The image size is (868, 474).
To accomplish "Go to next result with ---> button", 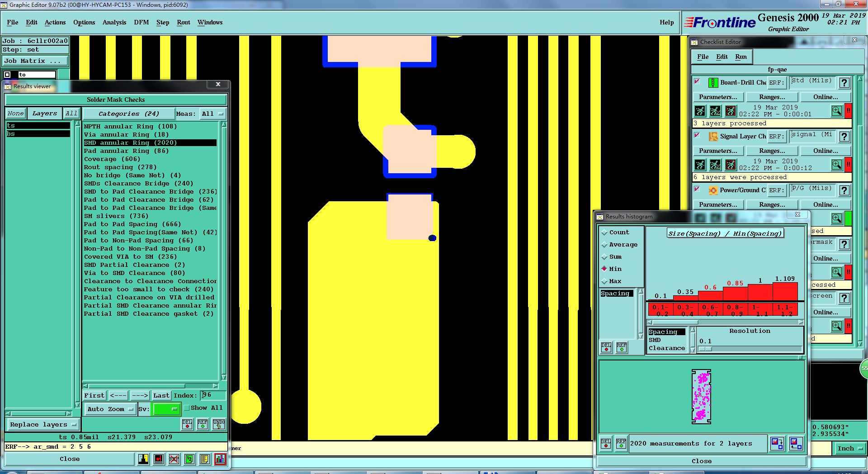I will click(x=140, y=396).
